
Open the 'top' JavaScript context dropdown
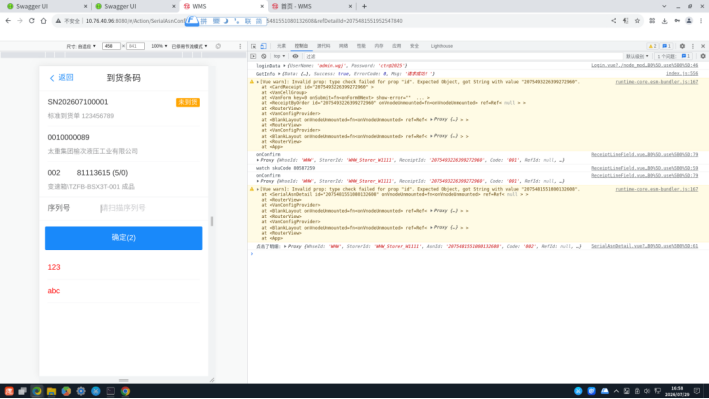click(x=279, y=57)
